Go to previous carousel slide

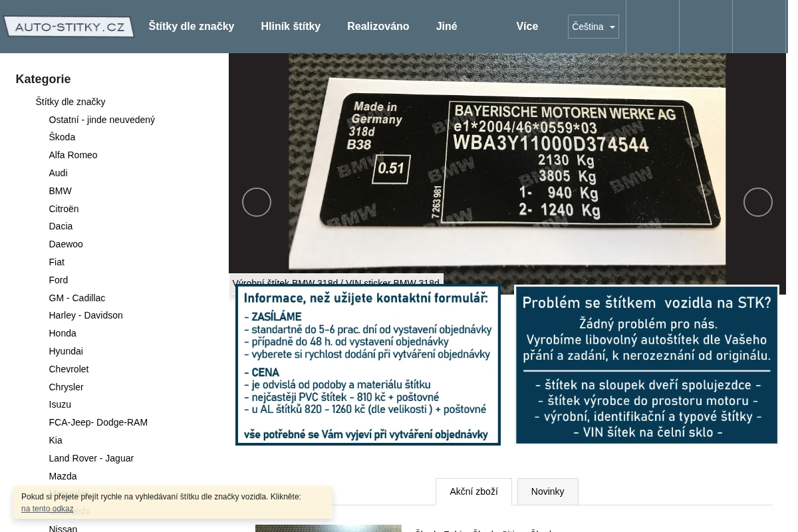click(257, 202)
